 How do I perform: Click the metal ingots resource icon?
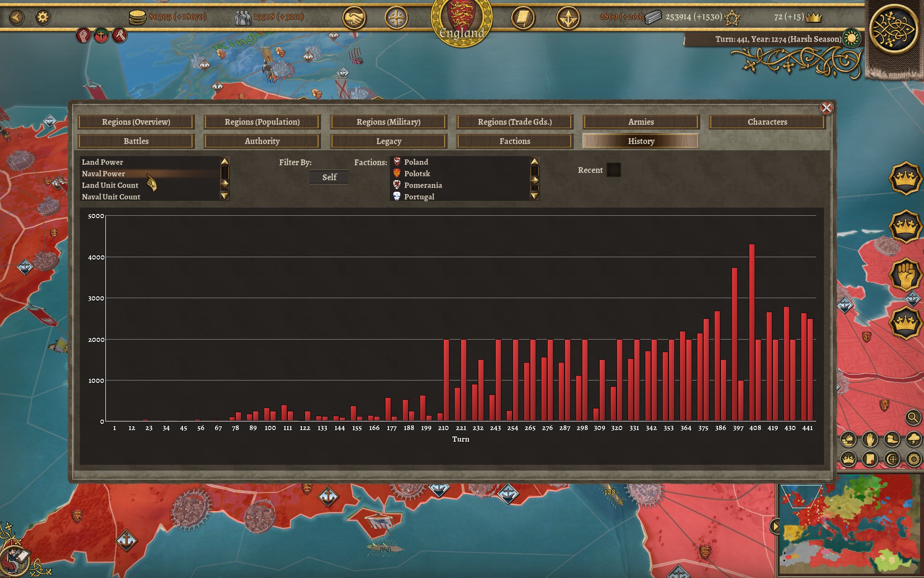[x=653, y=17]
